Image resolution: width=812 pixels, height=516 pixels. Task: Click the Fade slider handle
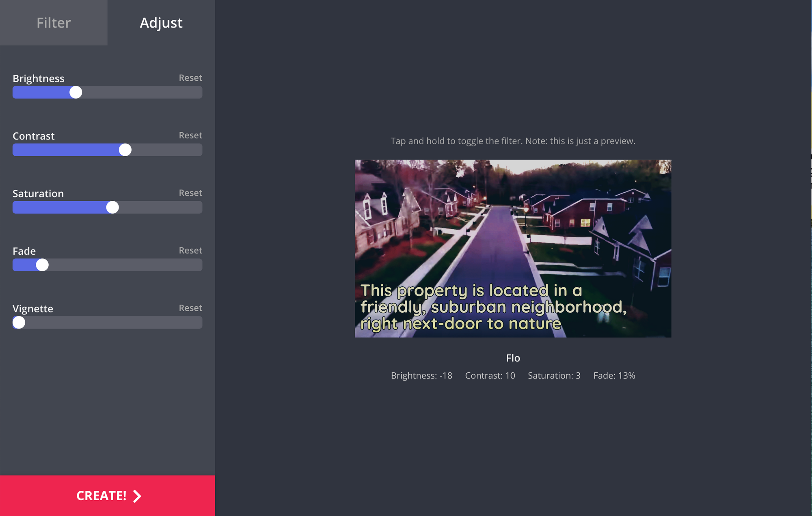click(x=42, y=265)
